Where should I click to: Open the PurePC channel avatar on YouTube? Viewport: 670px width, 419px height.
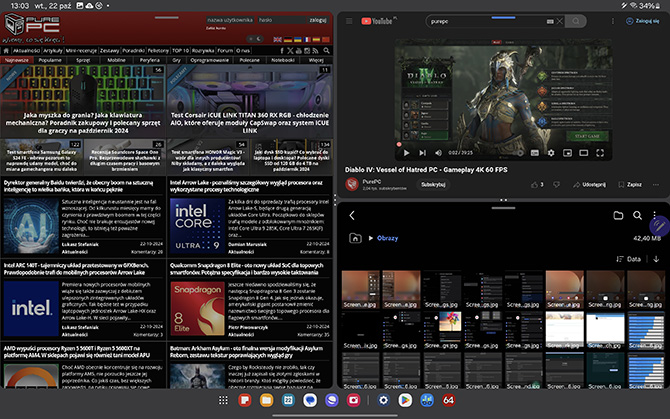click(x=352, y=185)
